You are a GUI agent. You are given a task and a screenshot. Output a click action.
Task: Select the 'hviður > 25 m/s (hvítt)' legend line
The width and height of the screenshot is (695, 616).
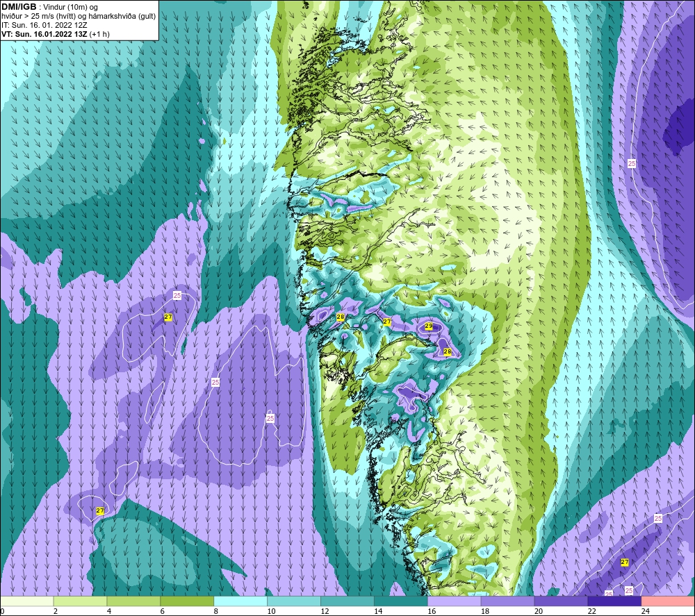[x=79, y=16]
